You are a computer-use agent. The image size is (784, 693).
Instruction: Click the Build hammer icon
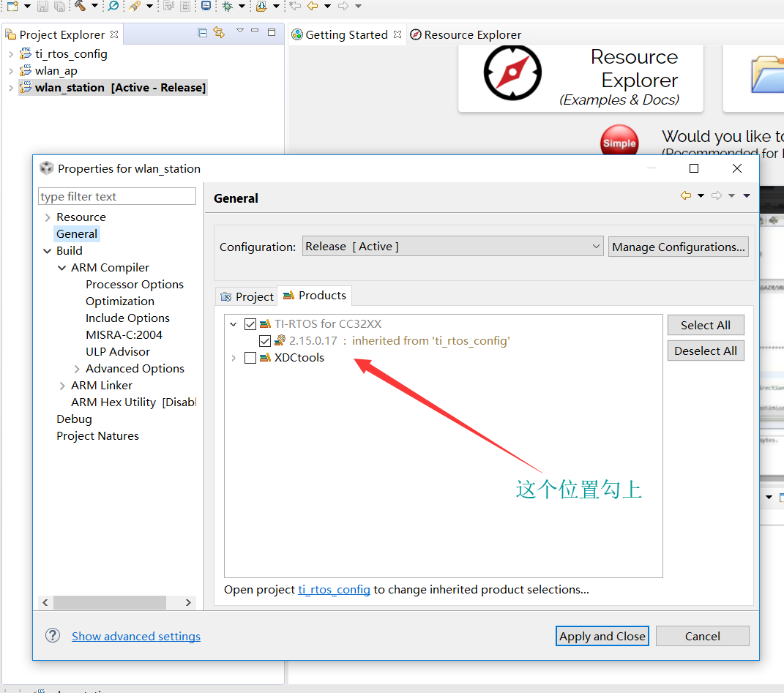pos(80,6)
